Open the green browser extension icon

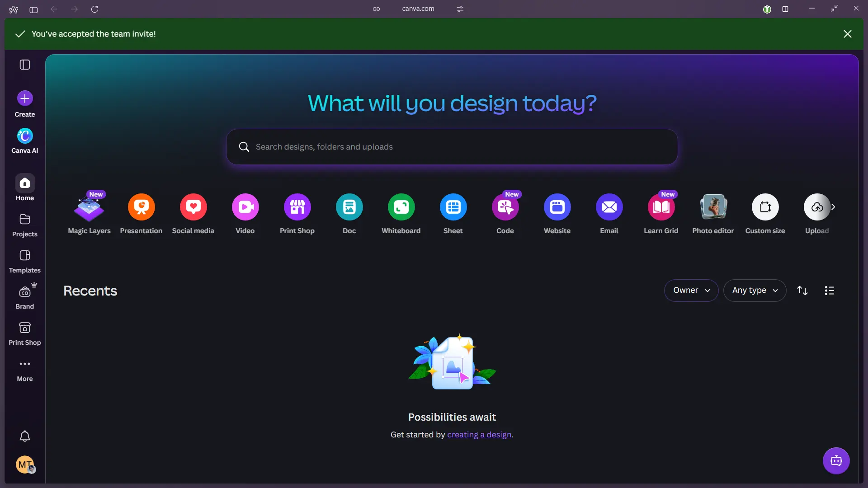pyautogui.click(x=767, y=9)
